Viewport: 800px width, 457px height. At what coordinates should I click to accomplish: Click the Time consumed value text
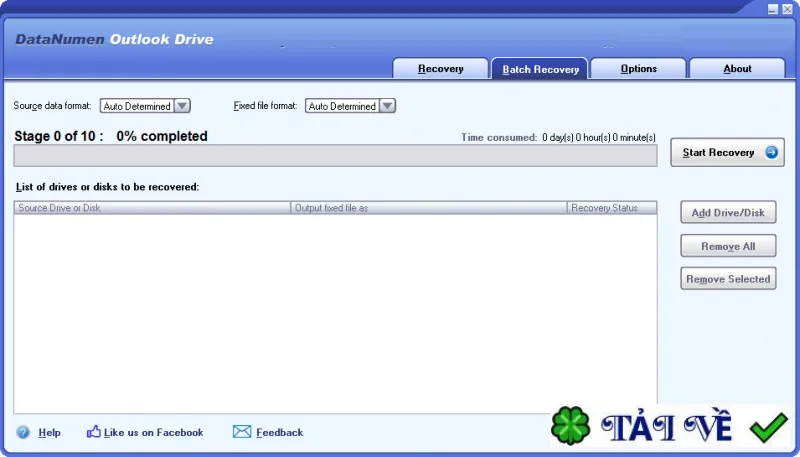point(598,137)
